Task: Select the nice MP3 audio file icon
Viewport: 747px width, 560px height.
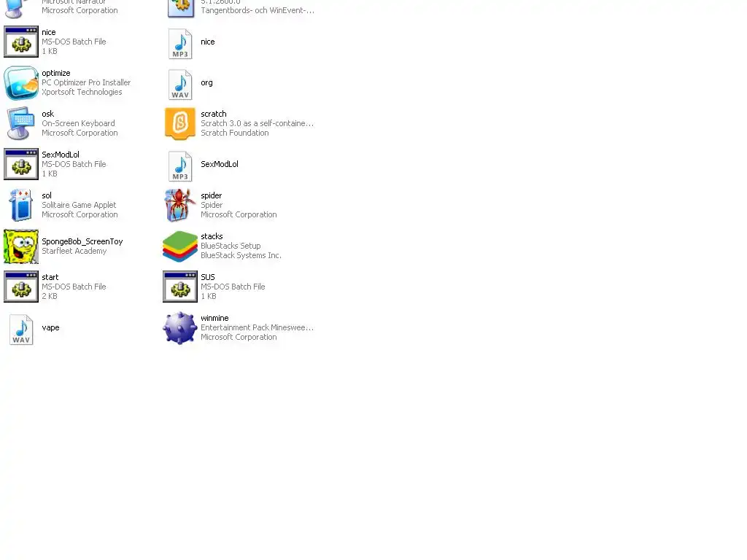Action: tap(180, 44)
